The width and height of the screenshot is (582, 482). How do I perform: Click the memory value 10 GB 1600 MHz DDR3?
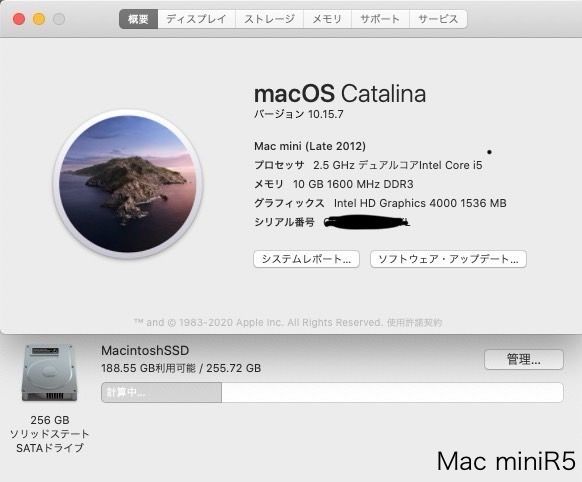(353, 184)
